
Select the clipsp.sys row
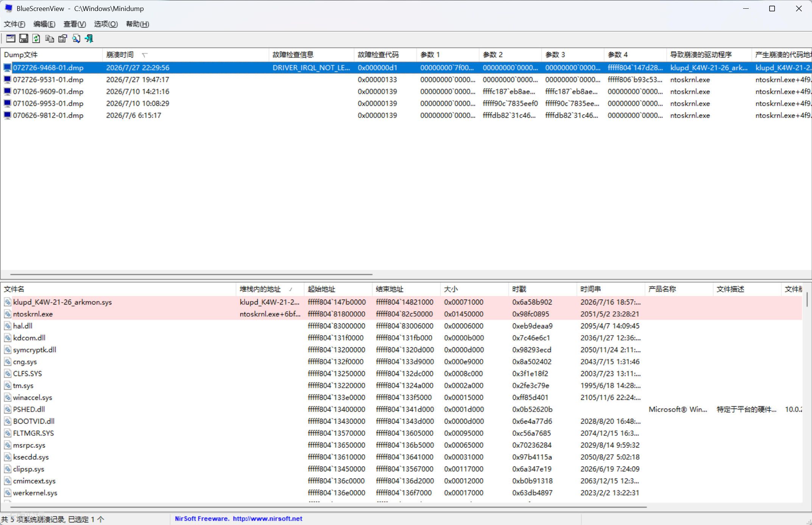pyautogui.click(x=401, y=469)
